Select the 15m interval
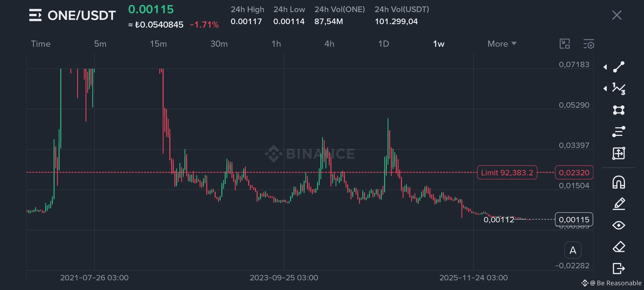Screen dimensions: 644x290 (x=158, y=44)
